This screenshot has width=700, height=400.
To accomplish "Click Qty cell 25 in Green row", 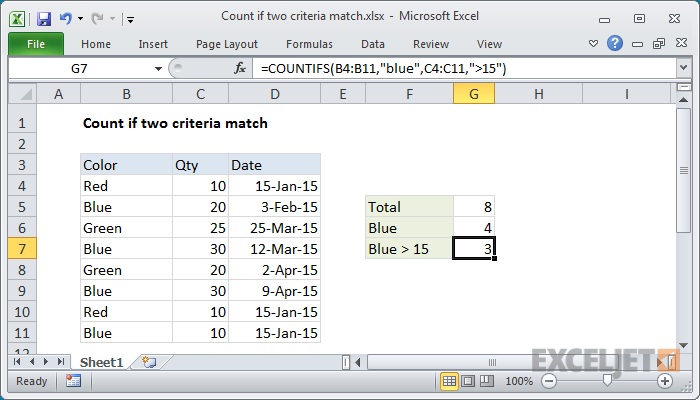I will [x=200, y=228].
